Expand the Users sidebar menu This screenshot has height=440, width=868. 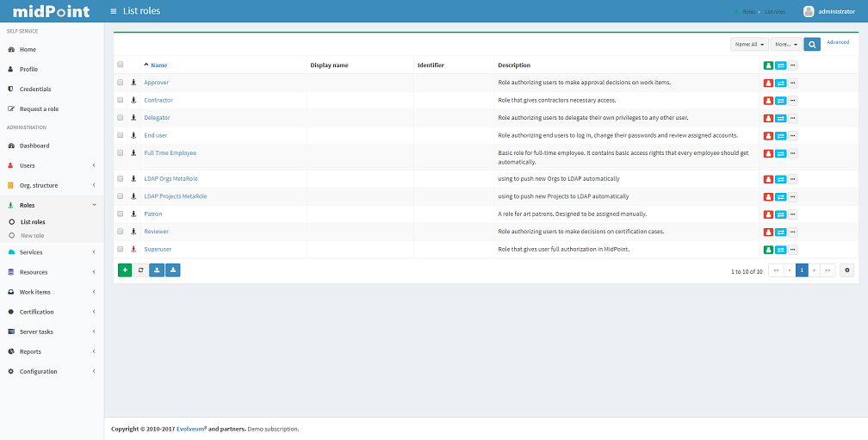[52, 165]
